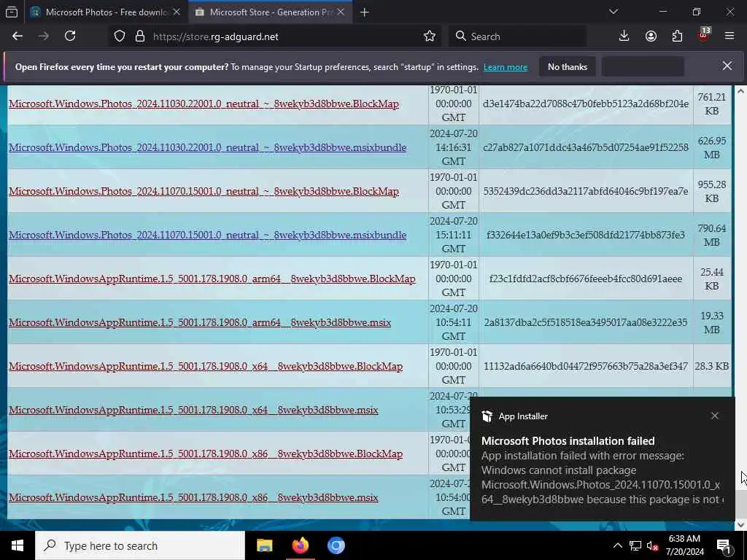Go back to previous page

(x=18, y=36)
